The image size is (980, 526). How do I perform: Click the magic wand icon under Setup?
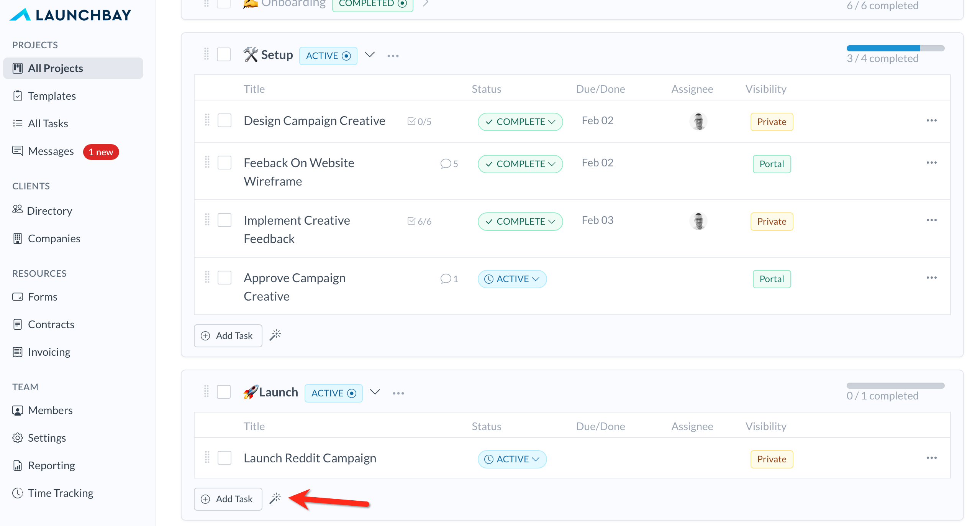pyautogui.click(x=275, y=335)
